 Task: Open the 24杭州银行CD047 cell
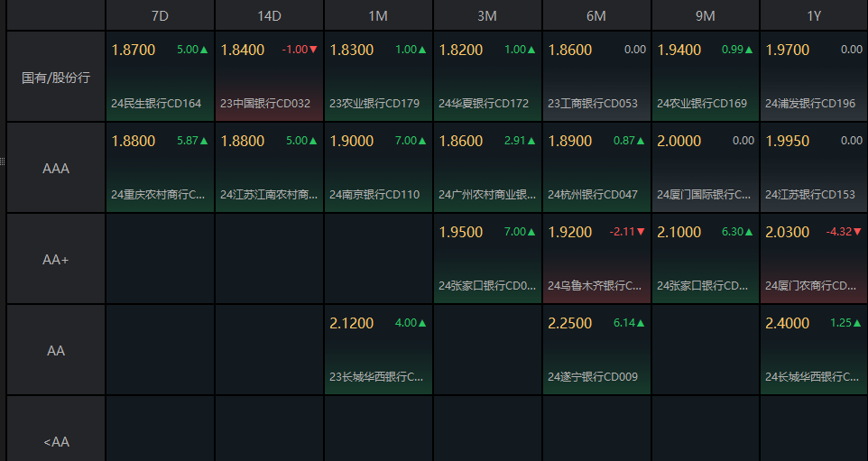coord(596,168)
